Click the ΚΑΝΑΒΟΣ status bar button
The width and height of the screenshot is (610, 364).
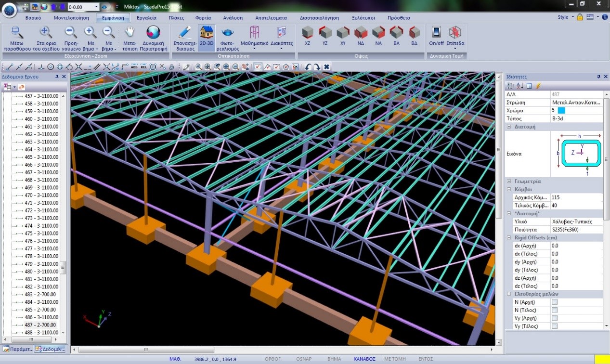pos(364,359)
